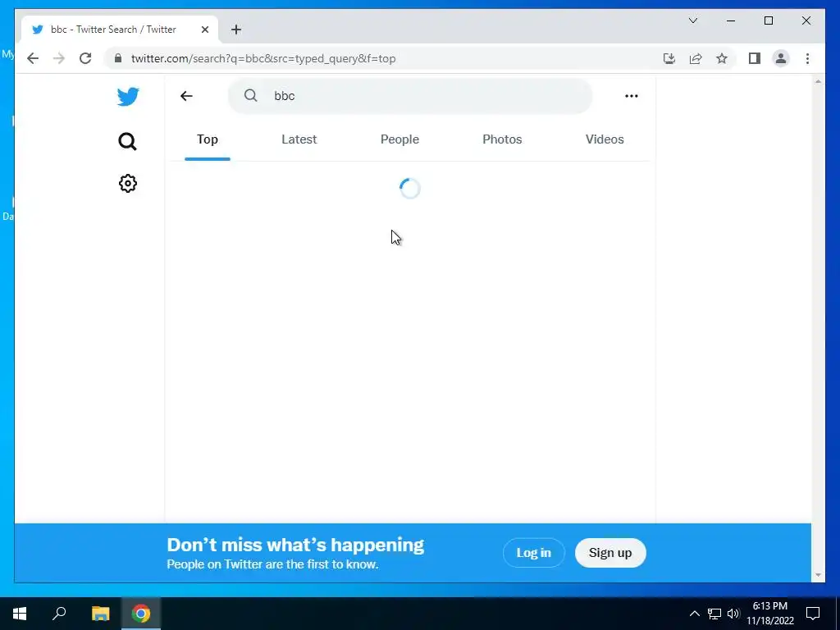Switch to the Latest tab
This screenshot has width=840, height=630.
[x=299, y=139]
